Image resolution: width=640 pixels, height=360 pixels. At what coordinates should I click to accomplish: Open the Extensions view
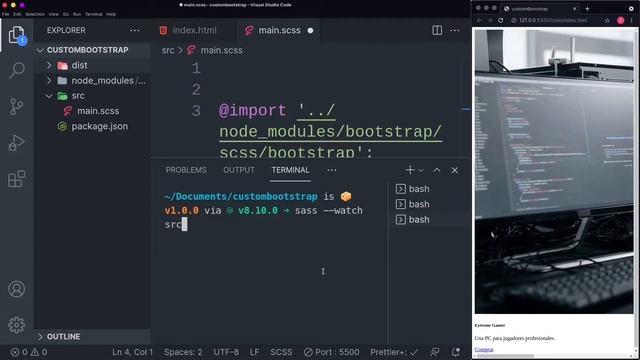17,179
